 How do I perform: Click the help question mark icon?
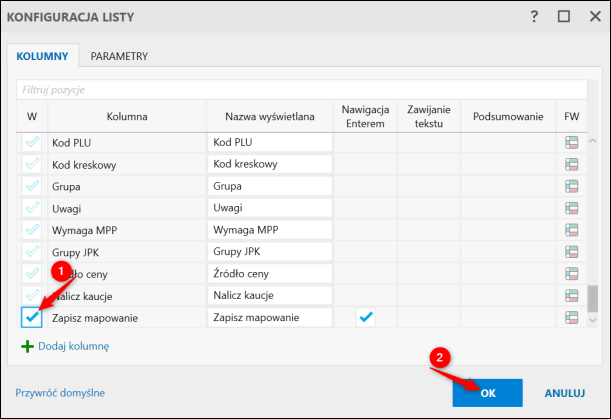pos(534,16)
